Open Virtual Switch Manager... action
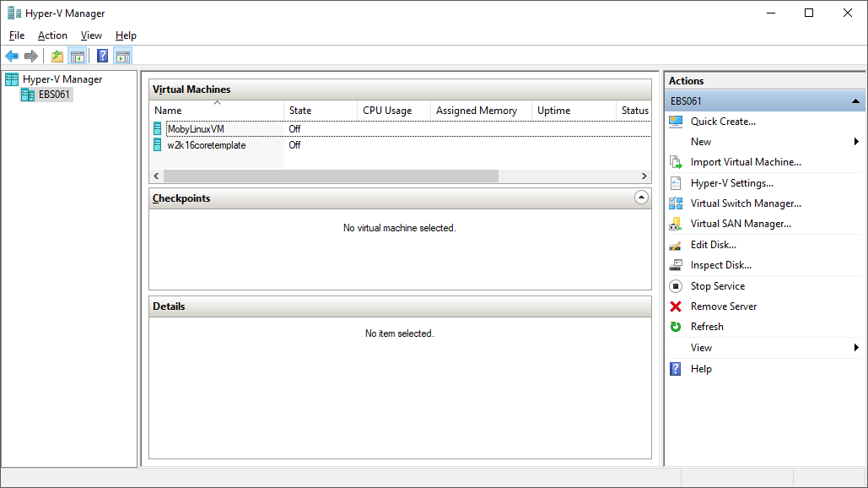Image resolution: width=868 pixels, height=488 pixels. [x=746, y=203]
